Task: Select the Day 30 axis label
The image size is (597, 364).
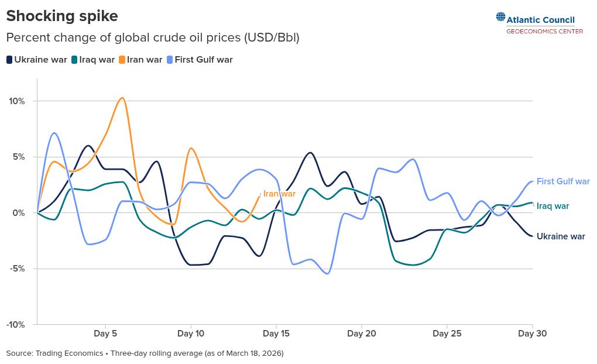Action: point(532,334)
